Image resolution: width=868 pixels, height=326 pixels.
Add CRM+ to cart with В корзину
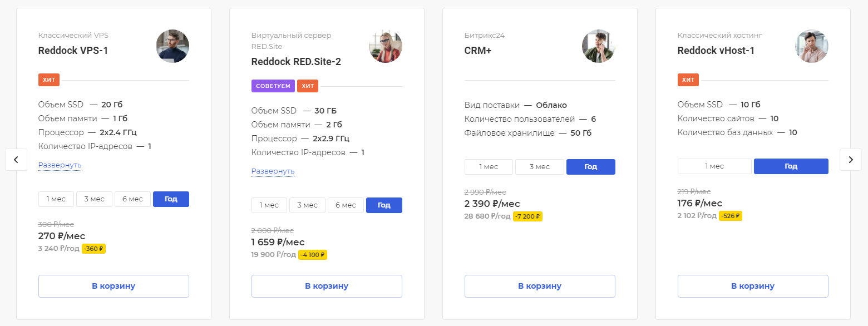coord(540,286)
